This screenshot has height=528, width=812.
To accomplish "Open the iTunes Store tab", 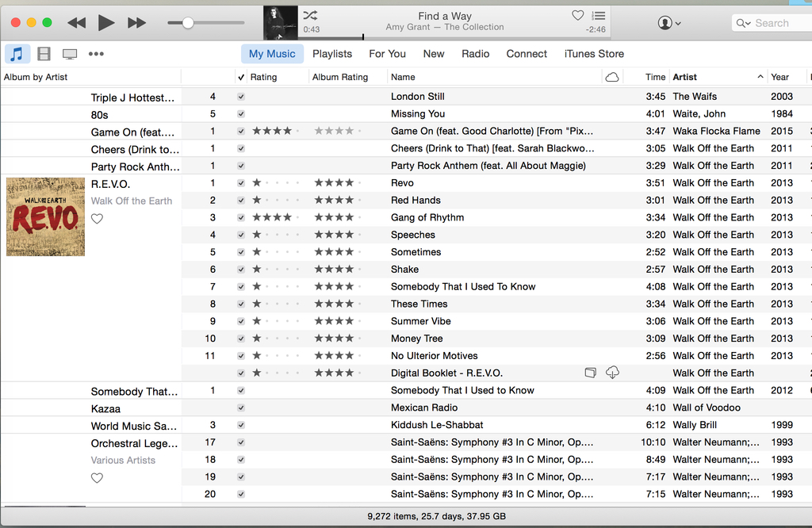I will (594, 54).
